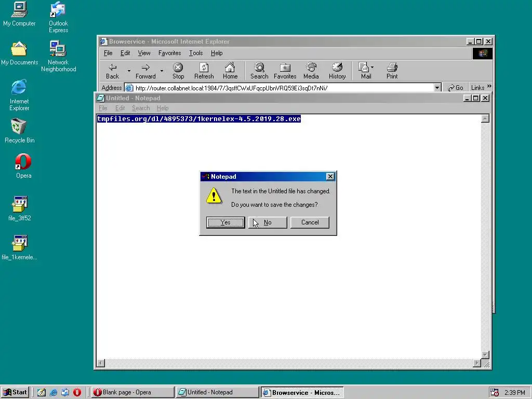This screenshot has width=532, height=399.
Task: Click the IE address URL field
Action: click(x=278, y=88)
